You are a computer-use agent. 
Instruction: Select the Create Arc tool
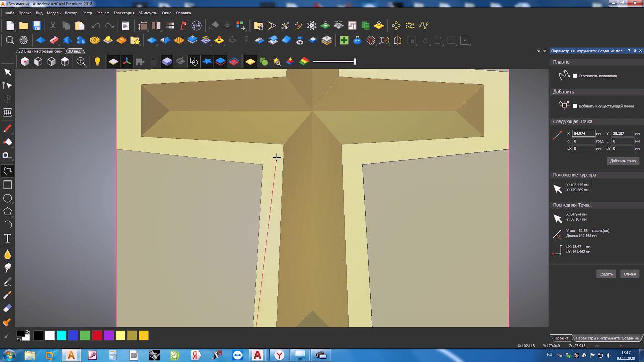click(x=8, y=224)
